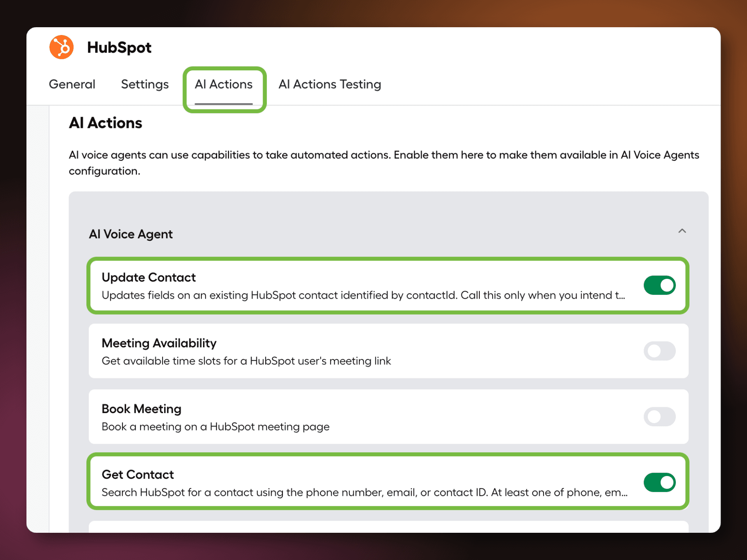Switch to the Settings tab
The height and width of the screenshot is (560, 747).
click(145, 84)
